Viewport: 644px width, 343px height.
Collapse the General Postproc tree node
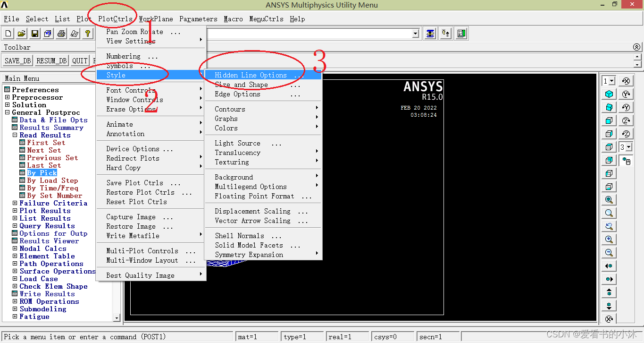(x=8, y=112)
